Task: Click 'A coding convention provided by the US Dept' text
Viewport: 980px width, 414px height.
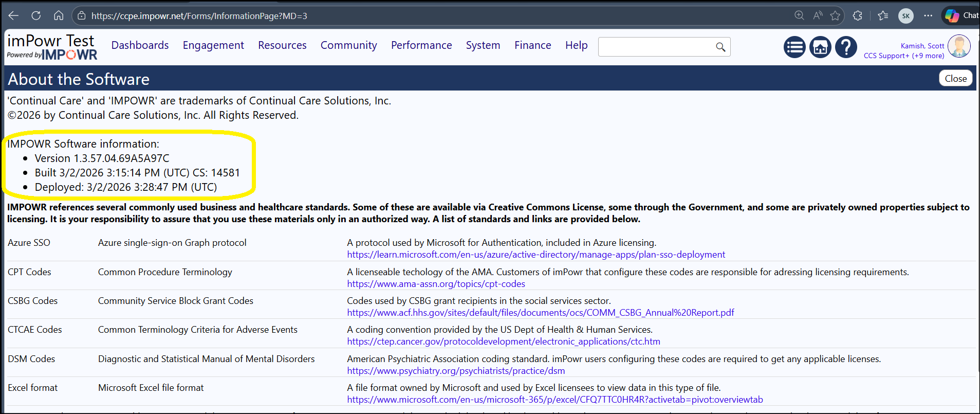Action: [500, 330]
